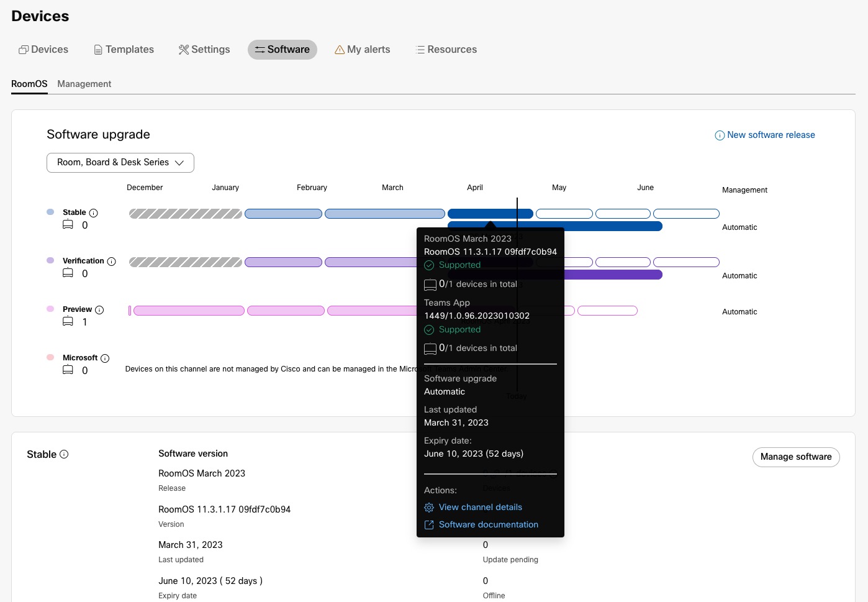The image size is (868, 602).
Task: Go to the Templates tab
Action: (124, 50)
